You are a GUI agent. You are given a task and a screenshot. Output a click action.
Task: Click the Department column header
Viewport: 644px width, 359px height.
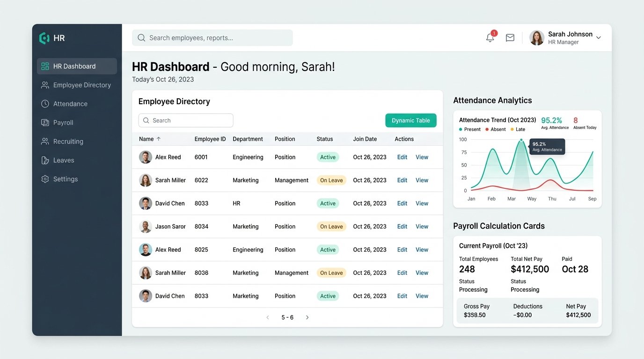[x=248, y=139]
